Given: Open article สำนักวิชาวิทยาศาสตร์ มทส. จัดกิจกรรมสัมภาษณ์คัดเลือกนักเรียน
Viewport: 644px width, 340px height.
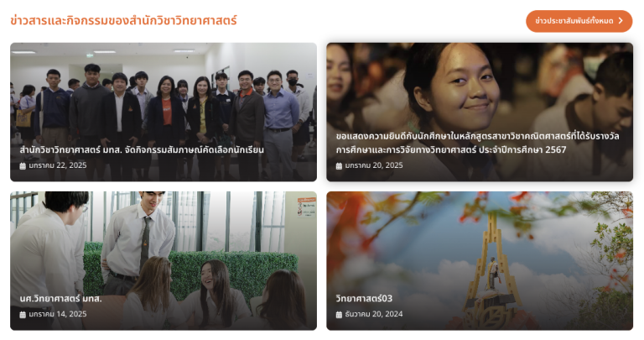Looking at the screenshot, I should (x=142, y=150).
